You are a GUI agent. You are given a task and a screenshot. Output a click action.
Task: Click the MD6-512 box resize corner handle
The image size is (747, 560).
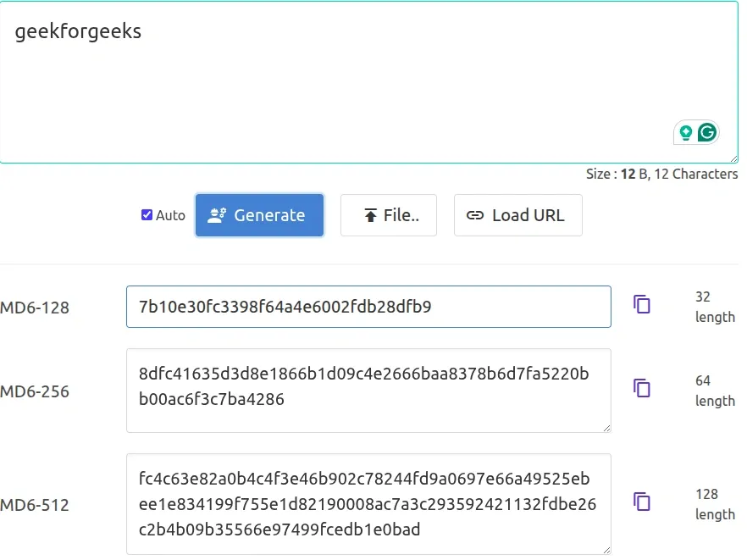click(x=606, y=550)
